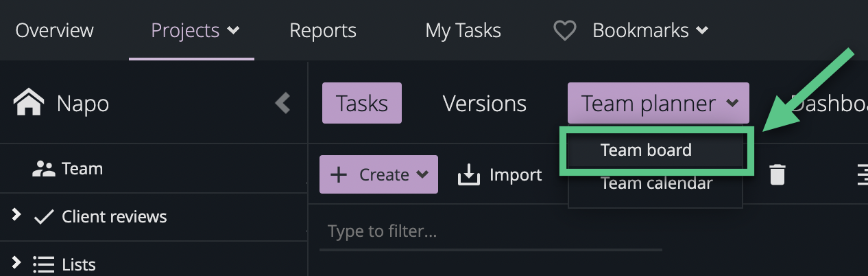Focus the Type to filter field

pos(490,232)
